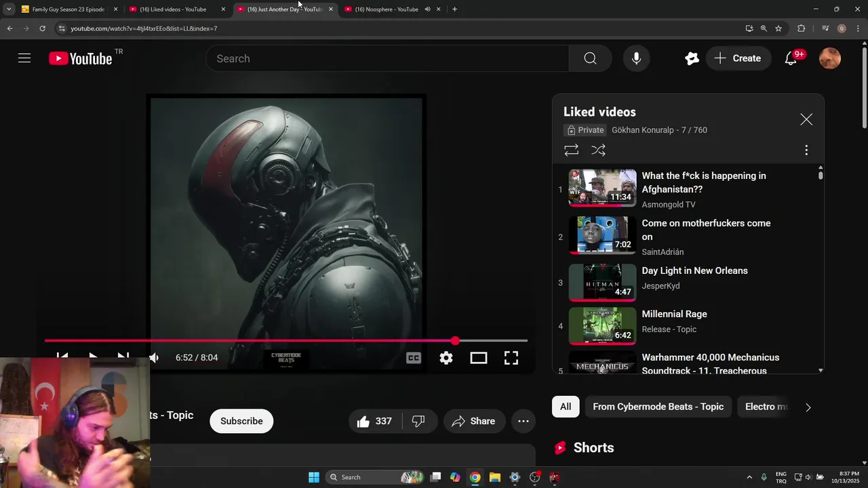Open the Create menu button

(x=738, y=58)
